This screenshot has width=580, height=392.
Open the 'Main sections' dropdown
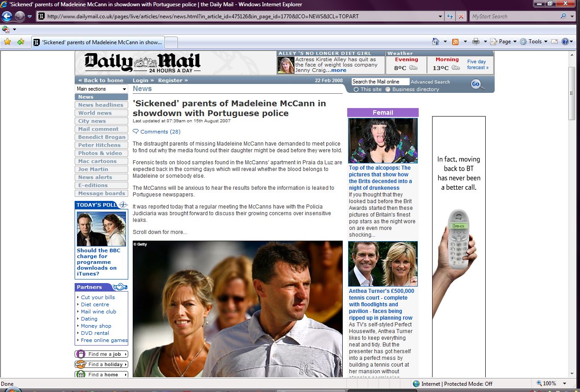click(101, 89)
